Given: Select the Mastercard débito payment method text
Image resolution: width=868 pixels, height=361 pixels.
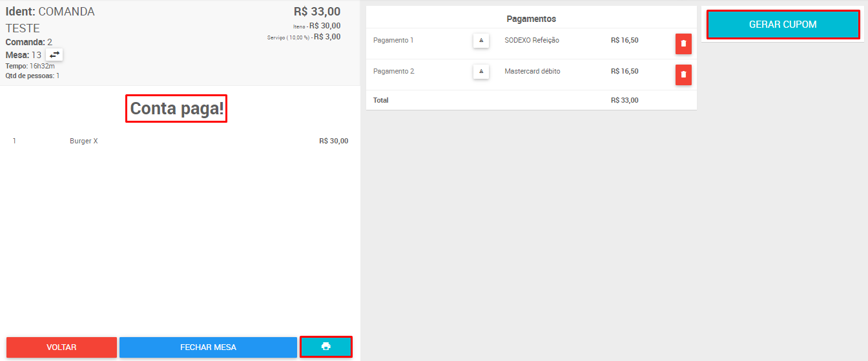Looking at the screenshot, I should tap(532, 71).
